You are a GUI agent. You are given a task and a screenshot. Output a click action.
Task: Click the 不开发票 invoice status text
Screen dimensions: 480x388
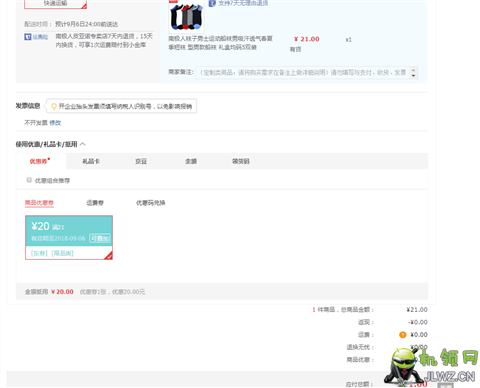(x=36, y=123)
